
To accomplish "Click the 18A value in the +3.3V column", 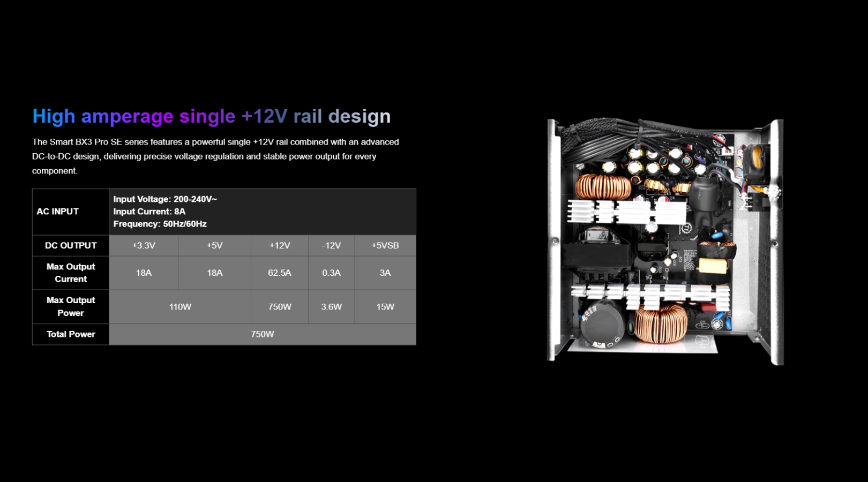I will 144,273.
